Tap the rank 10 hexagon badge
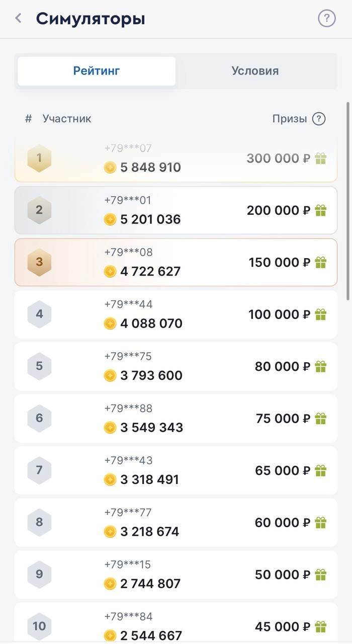The height and width of the screenshot is (644, 352). [39, 626]
